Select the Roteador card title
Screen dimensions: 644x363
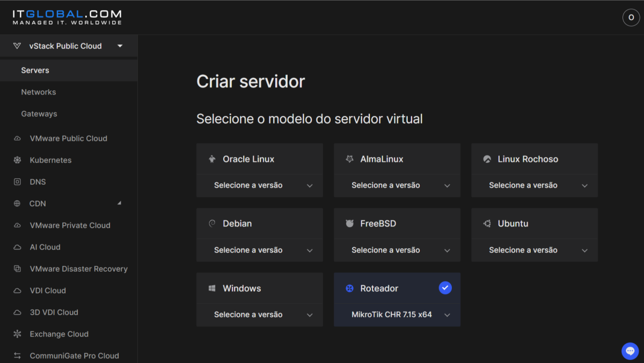[379, 288]
